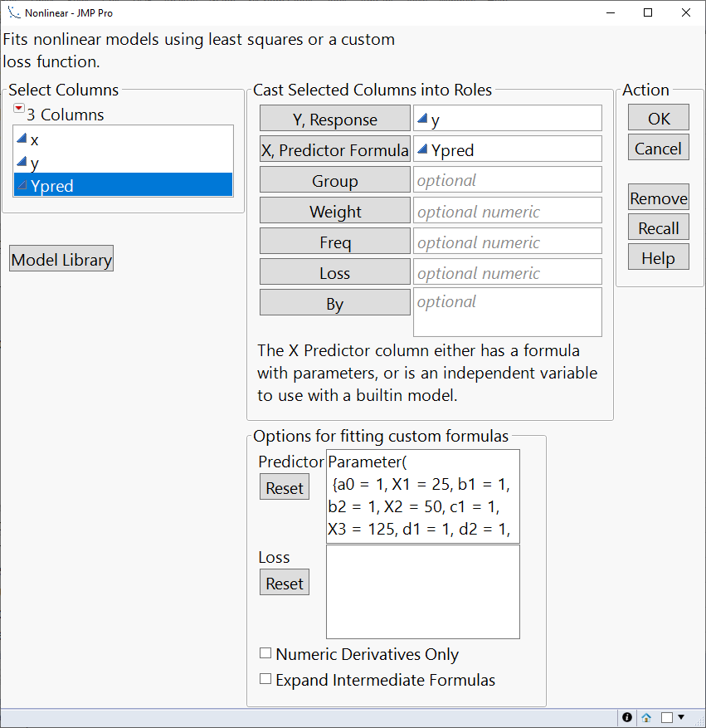The height and width of the screenshot is (728, 706).
Task: Click the Recall button
Action: coord(658,227)
